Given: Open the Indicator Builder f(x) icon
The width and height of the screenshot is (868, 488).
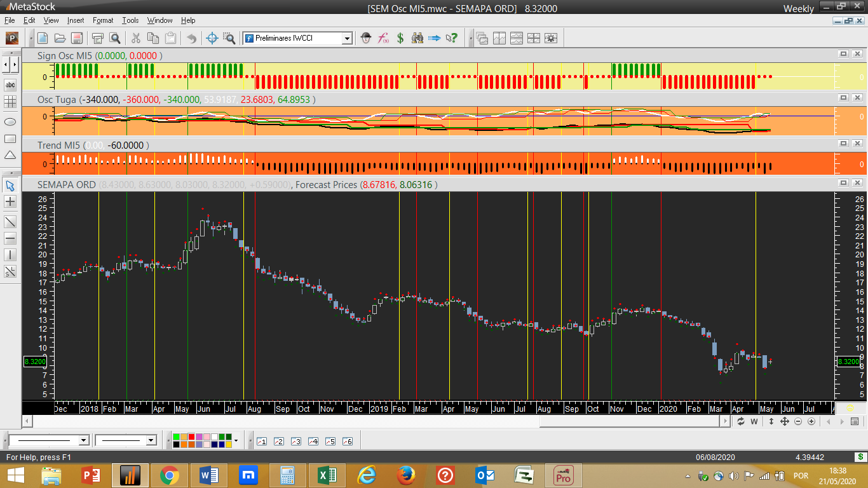Looking at the screenshot, I should click(383, 38).
